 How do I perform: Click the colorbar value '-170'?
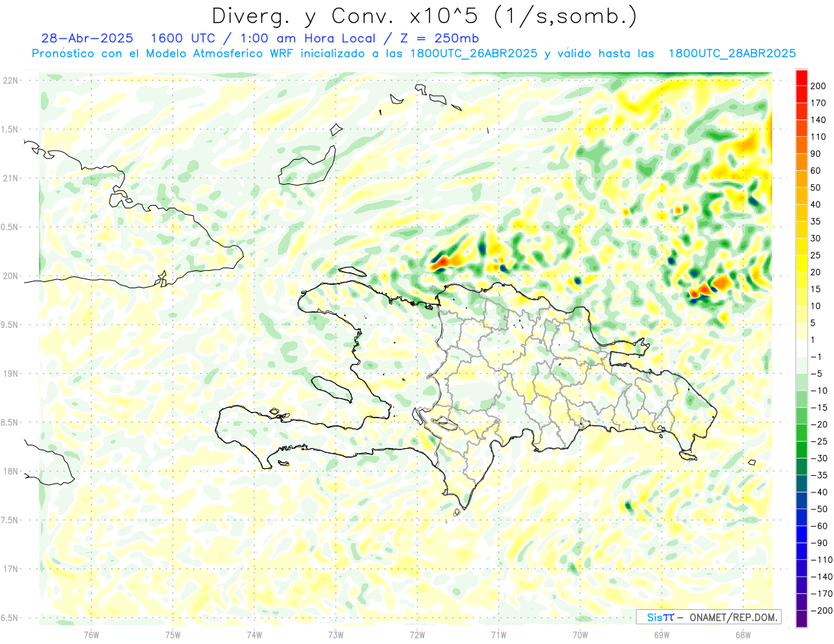coord(821,594)
